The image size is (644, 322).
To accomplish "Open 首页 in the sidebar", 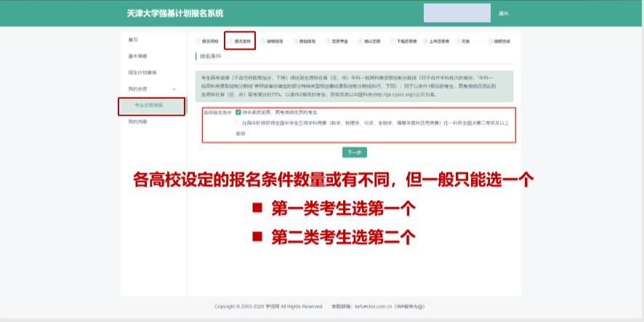I will pyautogui.click(x=133, y=40).
